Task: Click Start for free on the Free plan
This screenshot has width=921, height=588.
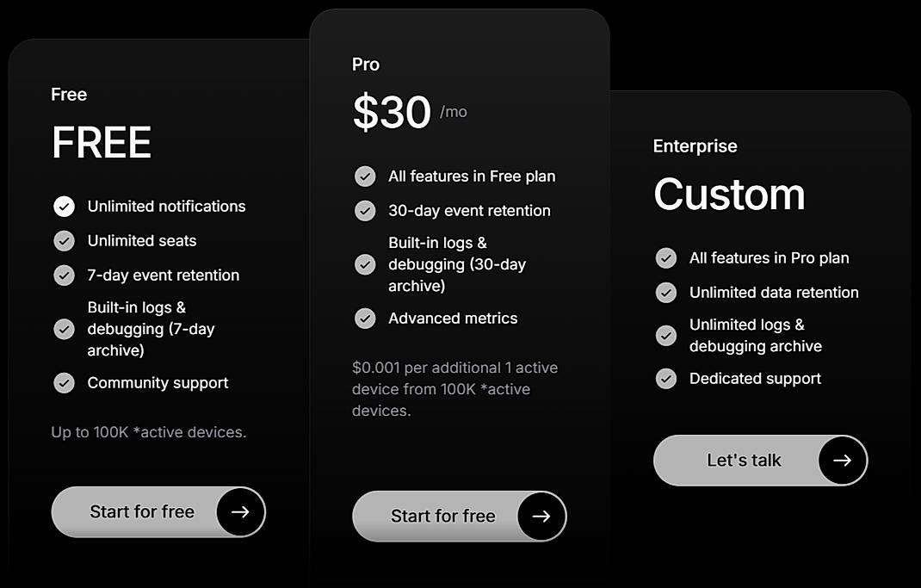Action: click(158, 511)
